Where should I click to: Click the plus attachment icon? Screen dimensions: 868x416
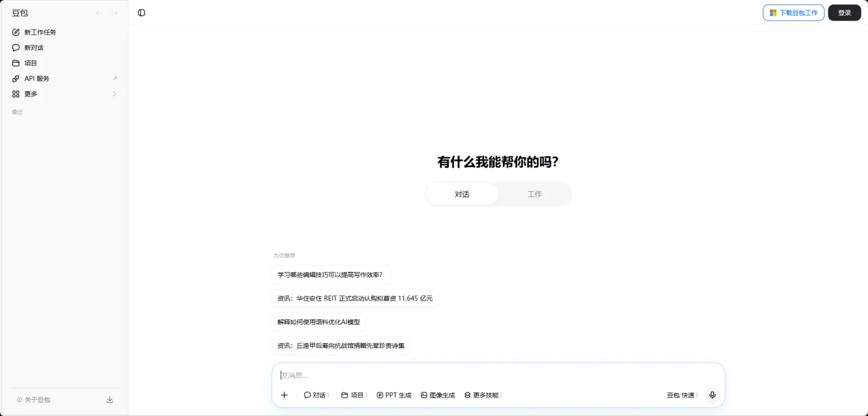point(284,395)
